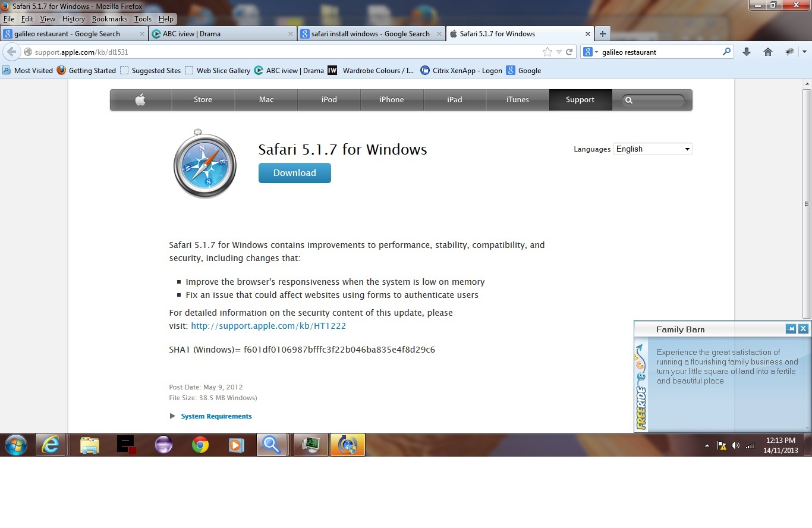Launch Google Chrome from the taskbar
The height and width of the screenshot is (528, 812).
click(x=200, y=445)
